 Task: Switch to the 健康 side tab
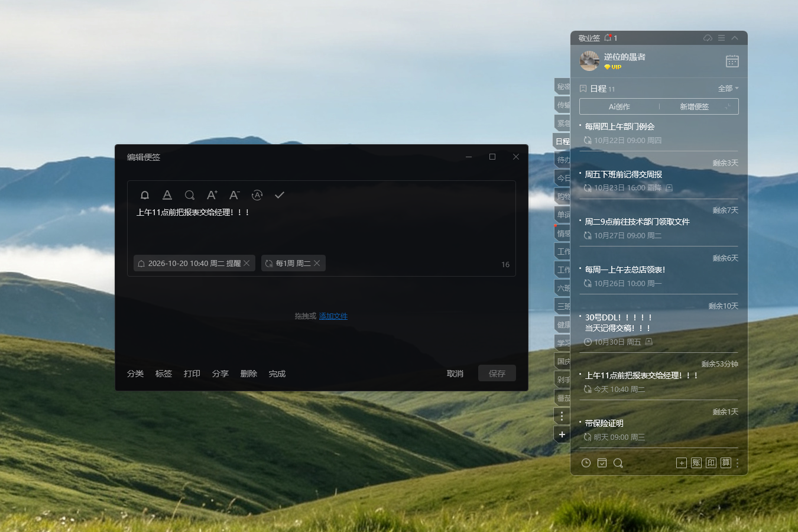563,325
